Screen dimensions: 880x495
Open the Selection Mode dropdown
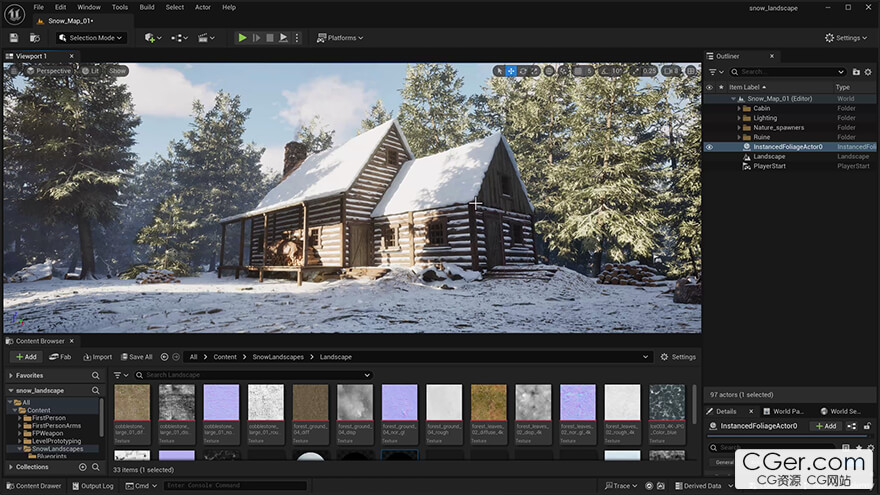tap(91, 38)
